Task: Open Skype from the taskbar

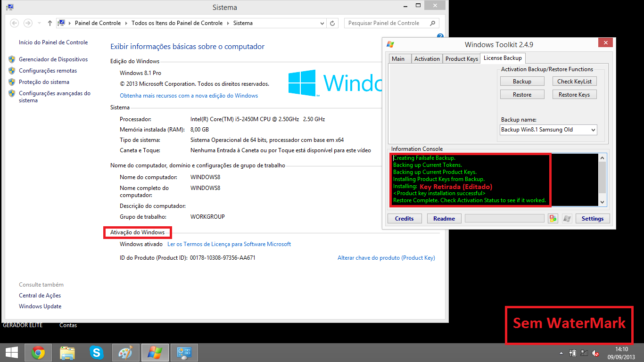Action: 96,352
